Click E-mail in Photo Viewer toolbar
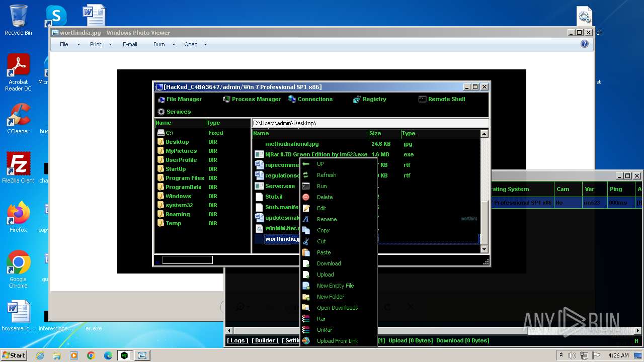Image resolution: width=644 pixels, height=362 pixels. 130,44
